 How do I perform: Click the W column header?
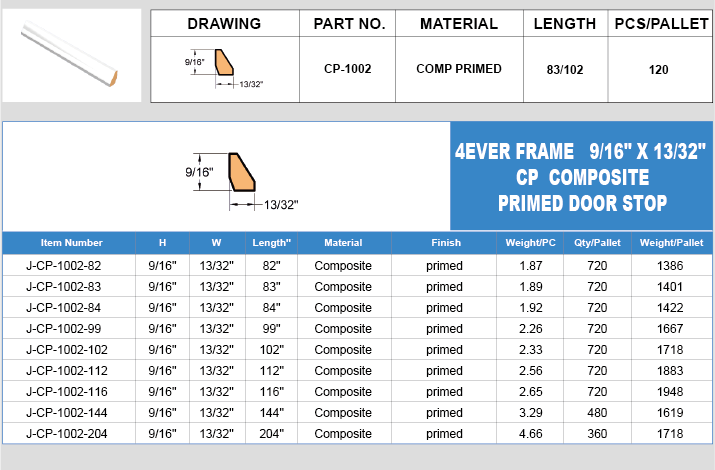(217, 243)
